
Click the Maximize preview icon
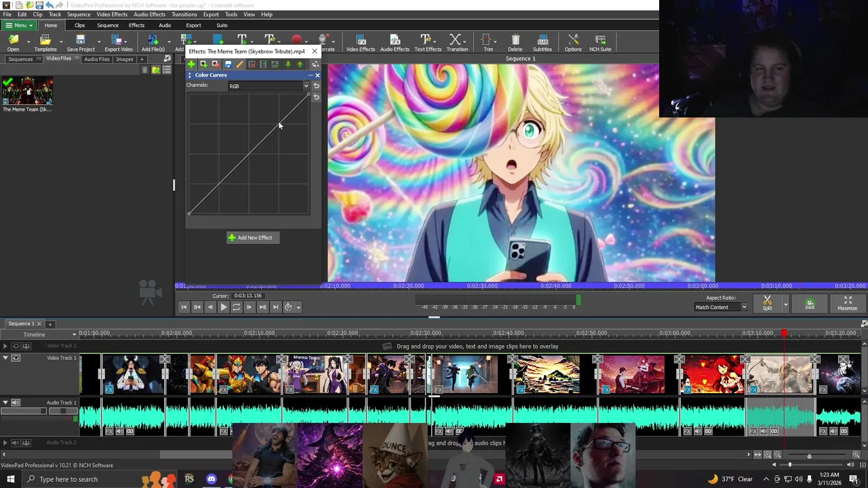847,303
